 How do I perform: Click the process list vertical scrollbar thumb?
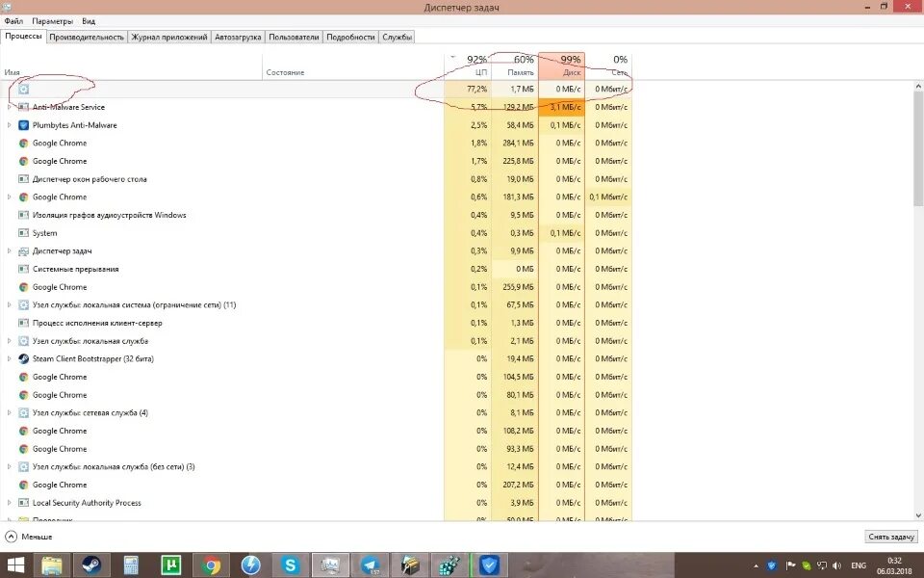click(918, 148)
